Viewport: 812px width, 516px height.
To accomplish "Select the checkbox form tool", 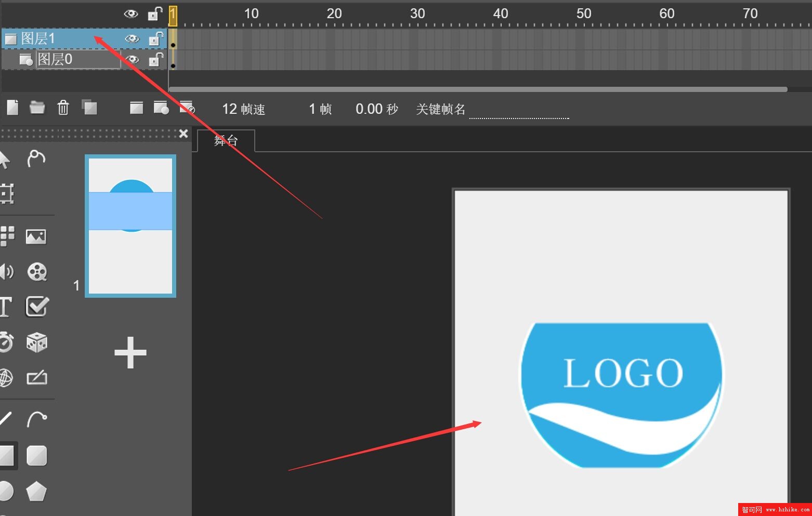I will coord(37,307).
